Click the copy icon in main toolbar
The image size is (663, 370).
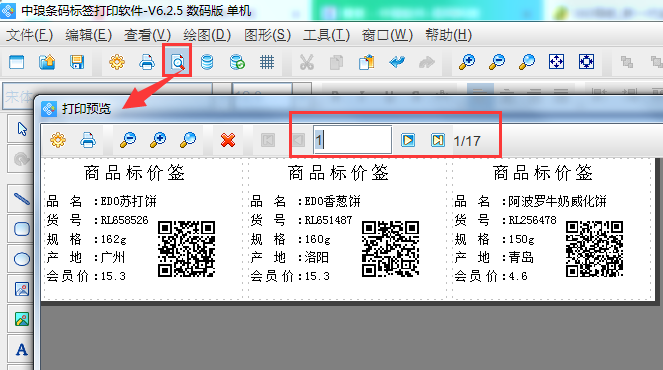(337, 62)
